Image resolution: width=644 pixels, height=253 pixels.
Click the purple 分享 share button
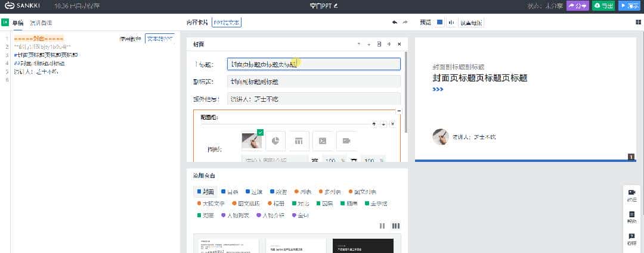577,6
